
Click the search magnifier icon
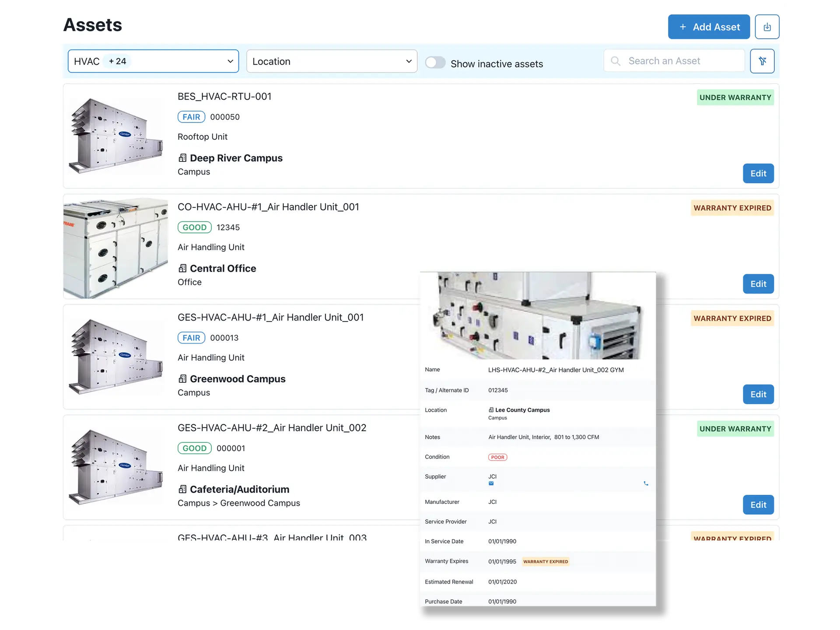coord(616,61)
